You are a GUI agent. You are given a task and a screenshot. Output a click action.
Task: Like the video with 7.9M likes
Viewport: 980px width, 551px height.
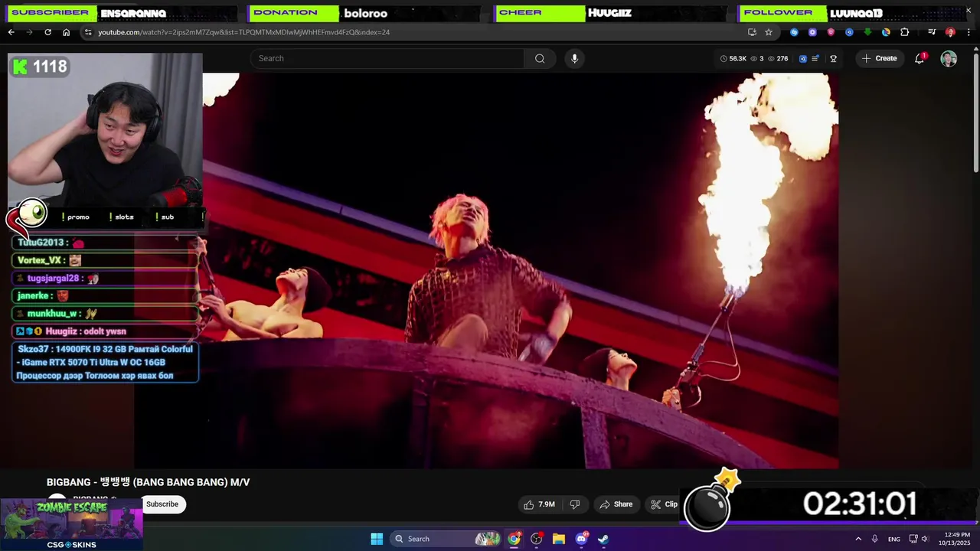pyautogui.click(x=539, y=504)
